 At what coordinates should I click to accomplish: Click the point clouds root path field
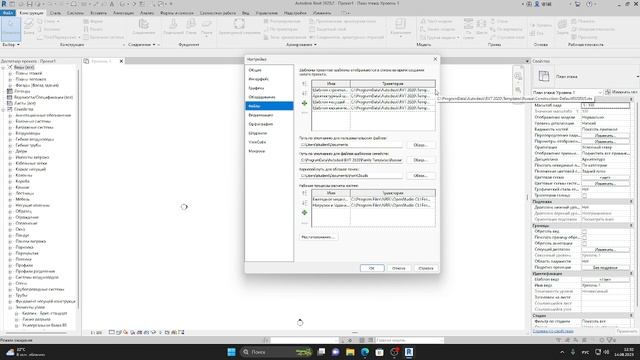coord(351,176)
